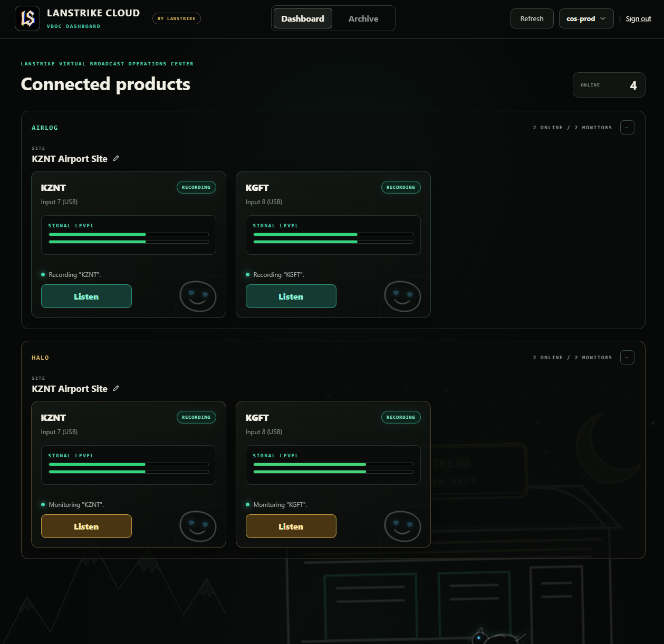Click the ONLINE 4 counter box
The image size is (664, 644).
(609, 85)
